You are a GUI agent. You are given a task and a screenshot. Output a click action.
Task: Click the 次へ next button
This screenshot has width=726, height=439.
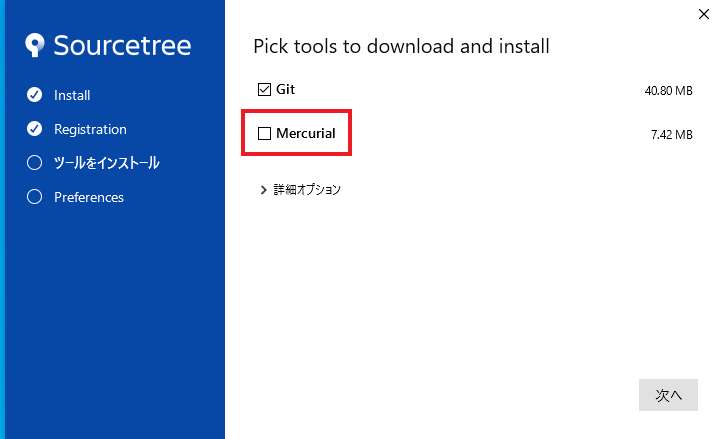pos(668,395)
